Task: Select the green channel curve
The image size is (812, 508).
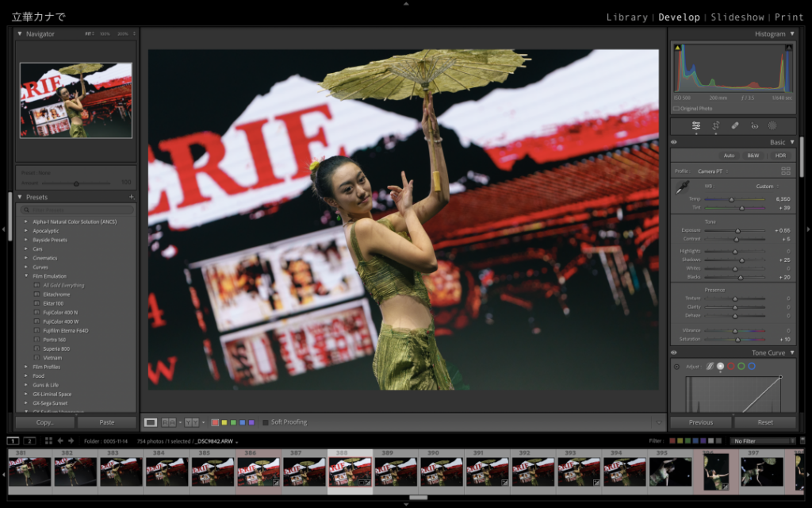Action: click(741, 367)
